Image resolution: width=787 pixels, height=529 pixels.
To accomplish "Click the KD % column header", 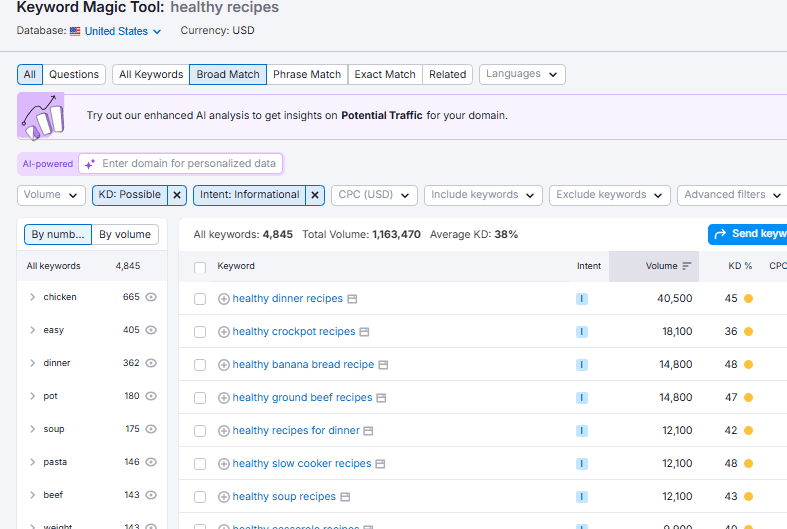I will [740, 266].
